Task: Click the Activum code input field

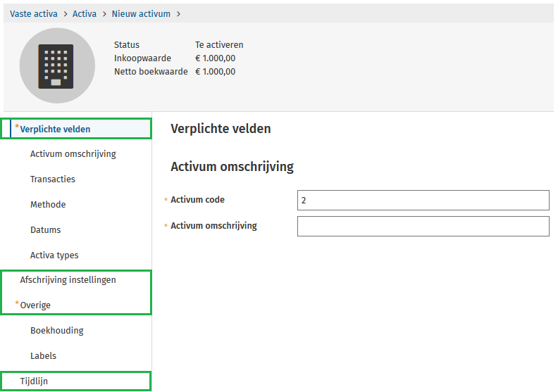Action: 423,201
